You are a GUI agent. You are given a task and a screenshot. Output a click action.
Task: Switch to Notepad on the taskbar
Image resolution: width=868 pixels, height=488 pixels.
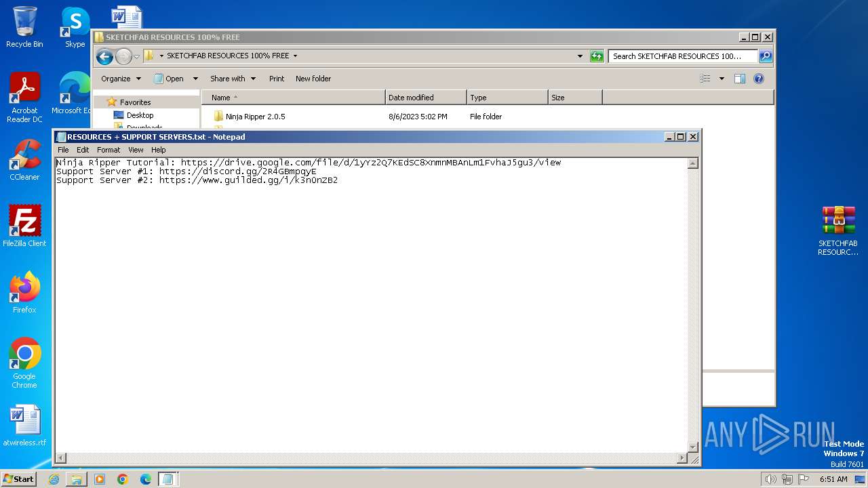coord(167,479)
